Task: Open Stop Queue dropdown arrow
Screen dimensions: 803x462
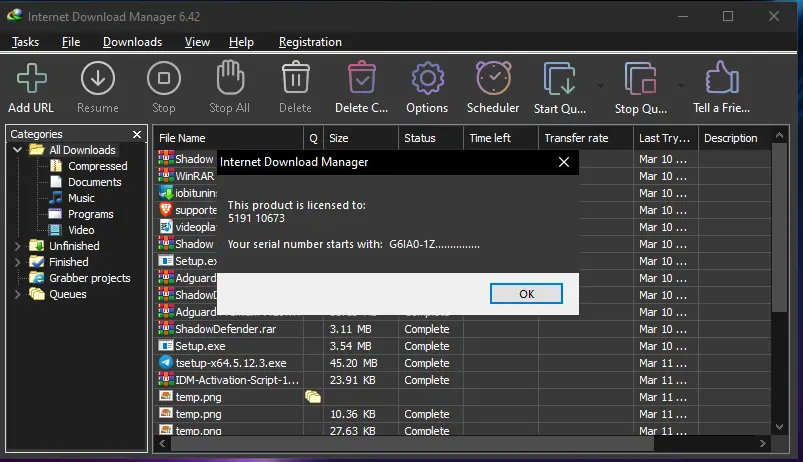Action: 681,86
